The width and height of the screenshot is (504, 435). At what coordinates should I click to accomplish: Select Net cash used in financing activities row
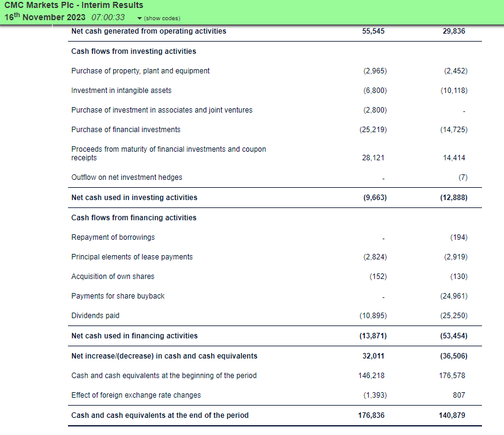coord(275,336)
